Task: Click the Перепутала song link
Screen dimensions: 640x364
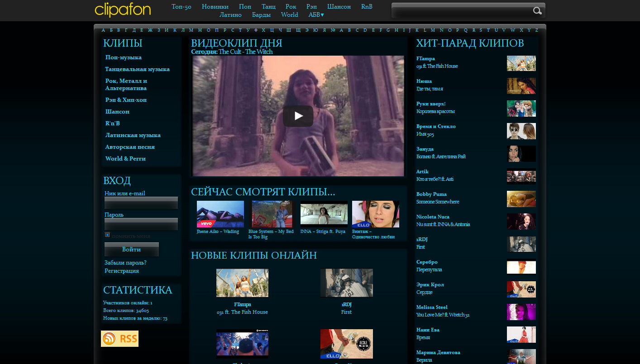Action: point(429,269)
